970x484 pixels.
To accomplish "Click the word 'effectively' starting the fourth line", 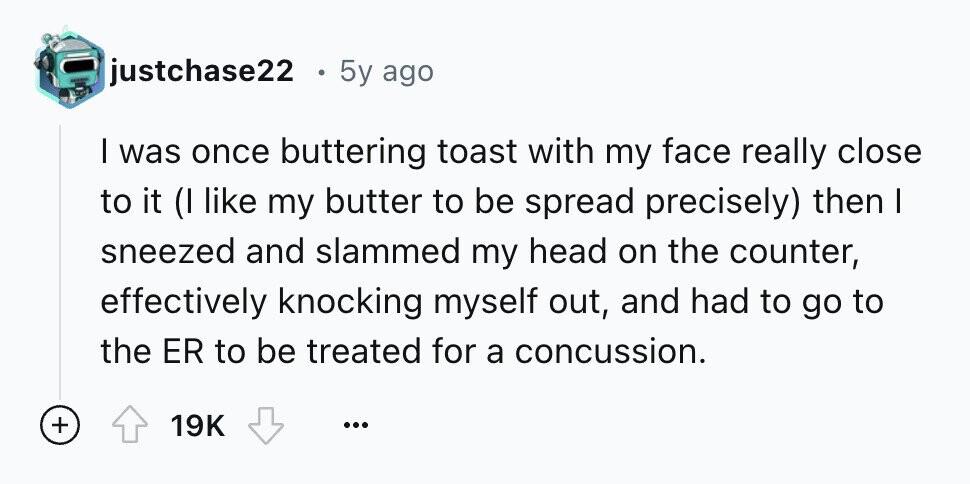I will [x=185, y=303].
